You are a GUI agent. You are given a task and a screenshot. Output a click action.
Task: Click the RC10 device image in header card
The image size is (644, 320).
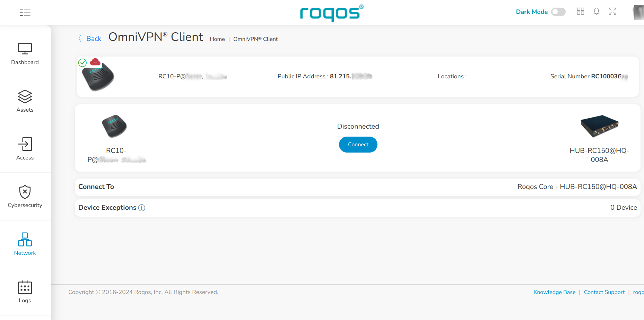point(98,77)
